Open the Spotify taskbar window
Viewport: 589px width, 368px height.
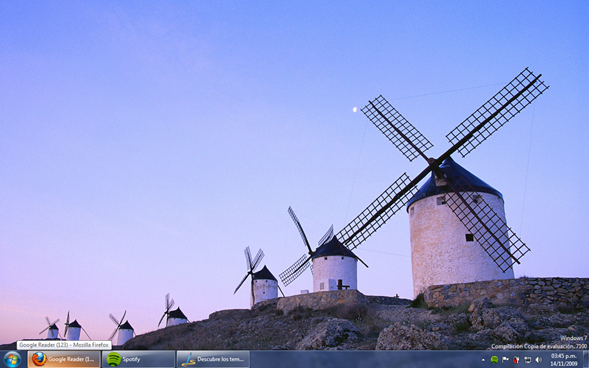pos(139,359)
